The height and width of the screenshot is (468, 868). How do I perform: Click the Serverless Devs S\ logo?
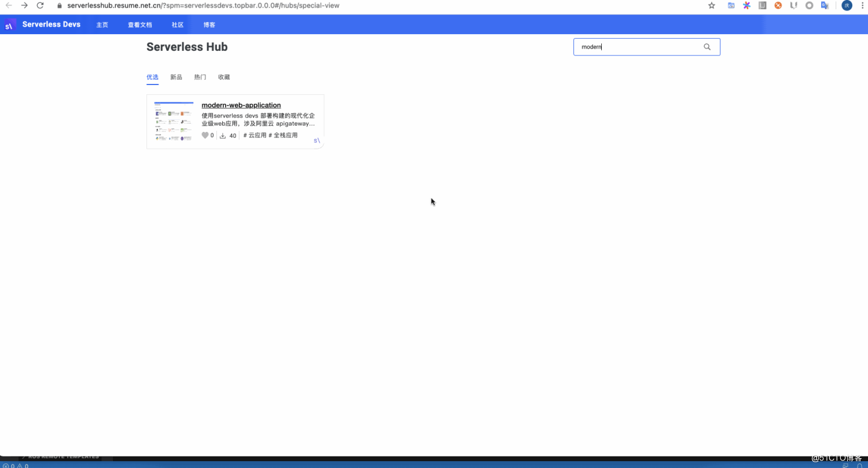click(x=10, y=25)
